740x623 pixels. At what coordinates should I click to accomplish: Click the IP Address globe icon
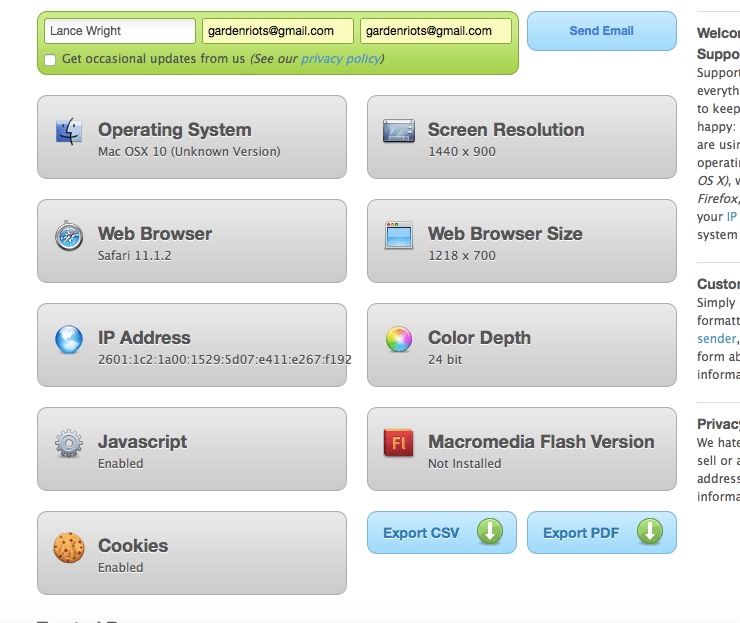pos(69,340)
